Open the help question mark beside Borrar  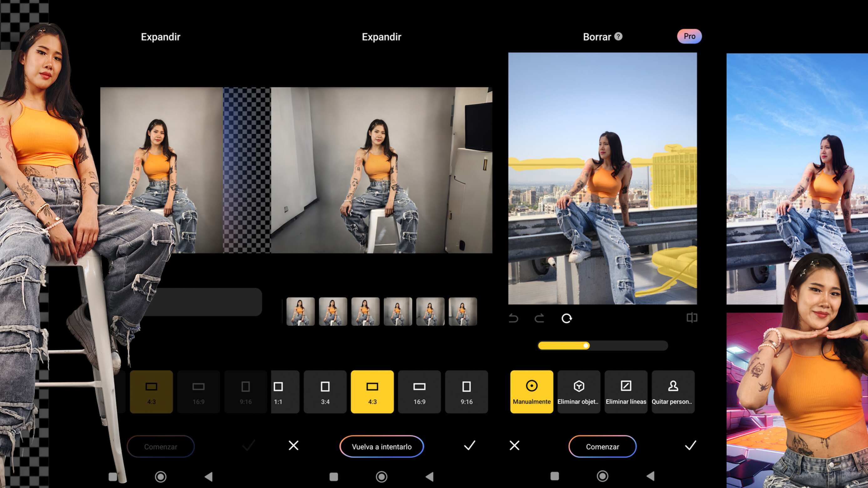[618, 36]
